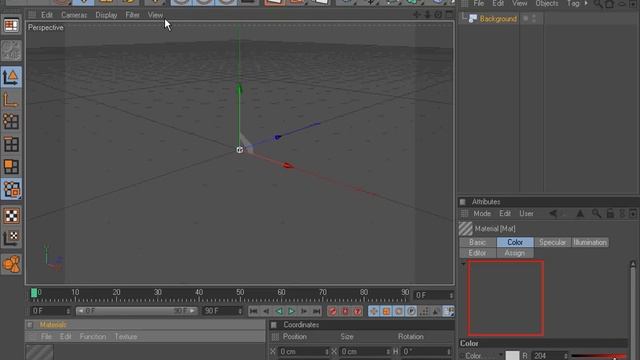Click the viewport zoom navigation icon
Image resolution: width=640 pixels, height=360 pixels.
click(427, 15)
